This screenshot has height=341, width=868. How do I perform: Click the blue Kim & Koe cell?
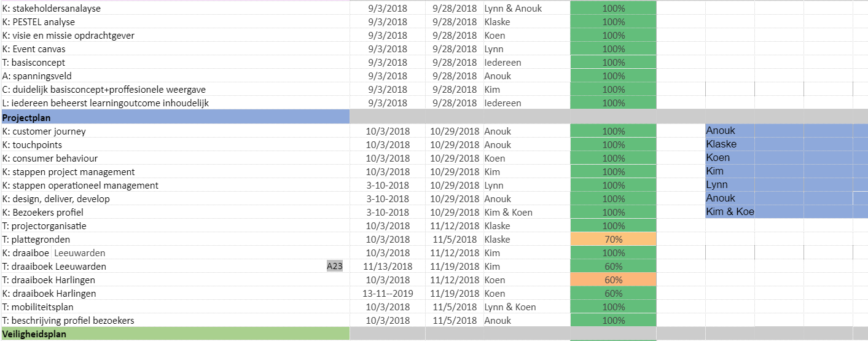tap(779, 212)
